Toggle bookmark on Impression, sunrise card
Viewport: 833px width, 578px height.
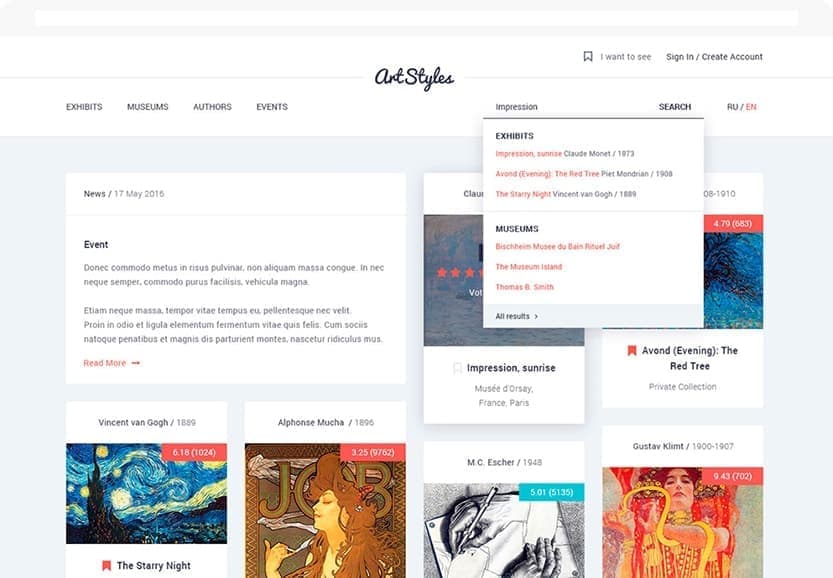pos(457,368)
